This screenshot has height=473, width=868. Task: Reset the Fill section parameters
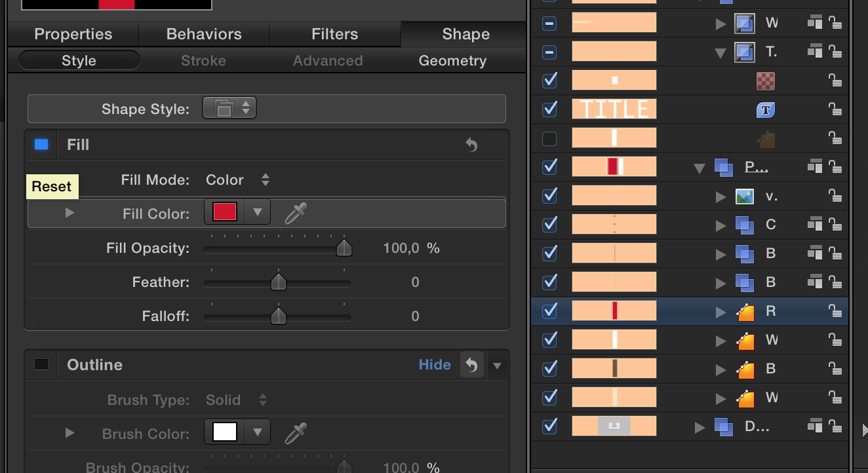(471, 145)
